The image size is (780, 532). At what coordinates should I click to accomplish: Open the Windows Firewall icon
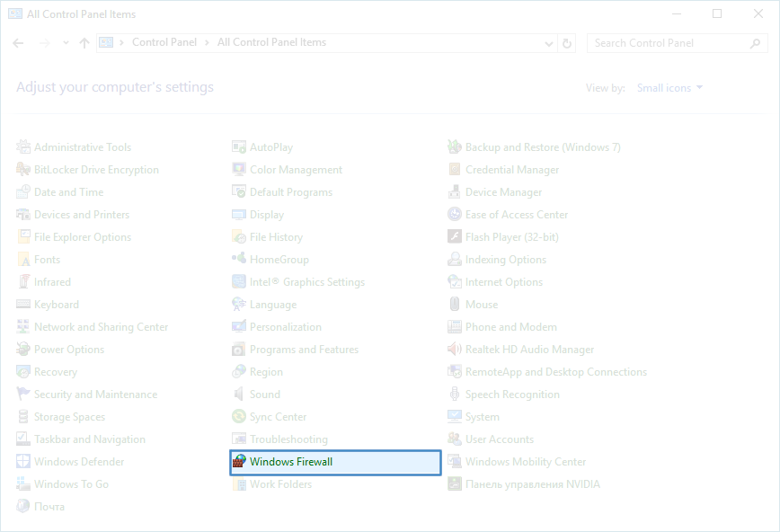[239, 462]
